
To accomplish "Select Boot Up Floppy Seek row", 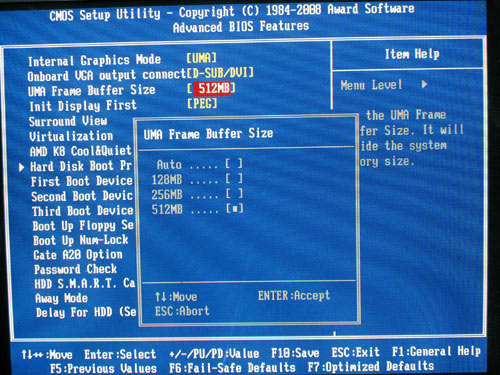I will click(83, 226).
